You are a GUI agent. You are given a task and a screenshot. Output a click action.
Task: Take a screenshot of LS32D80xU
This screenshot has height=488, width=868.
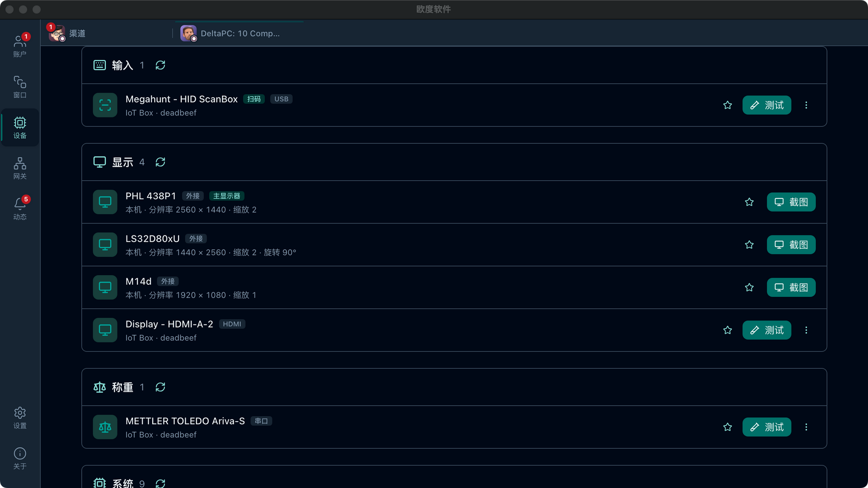[791, 244]
